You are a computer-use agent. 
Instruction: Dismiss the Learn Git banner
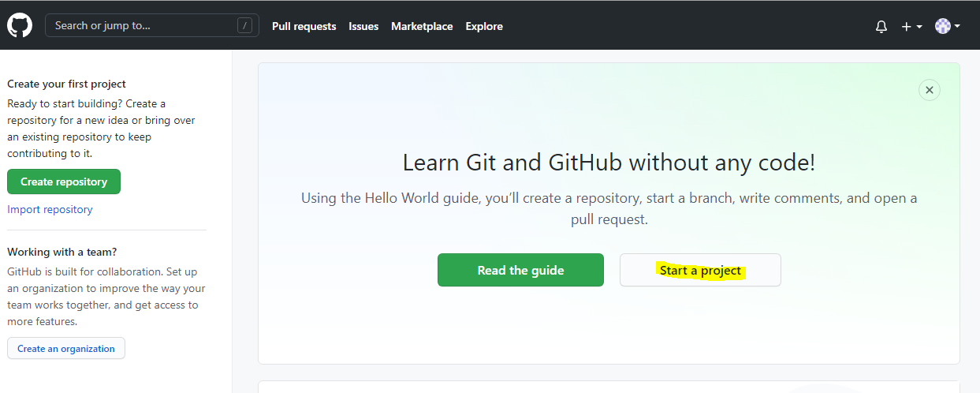click(x=930, y=90)
